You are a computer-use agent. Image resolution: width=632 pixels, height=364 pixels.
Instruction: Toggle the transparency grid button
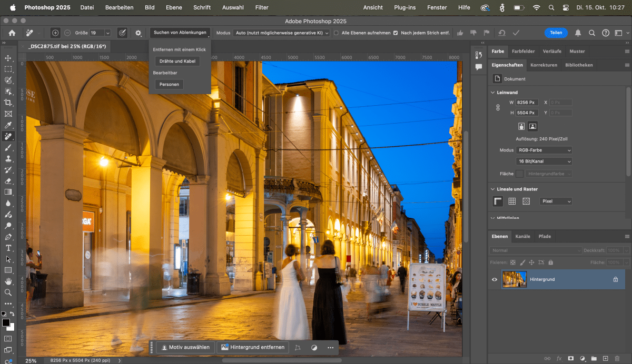click(526, 201)
